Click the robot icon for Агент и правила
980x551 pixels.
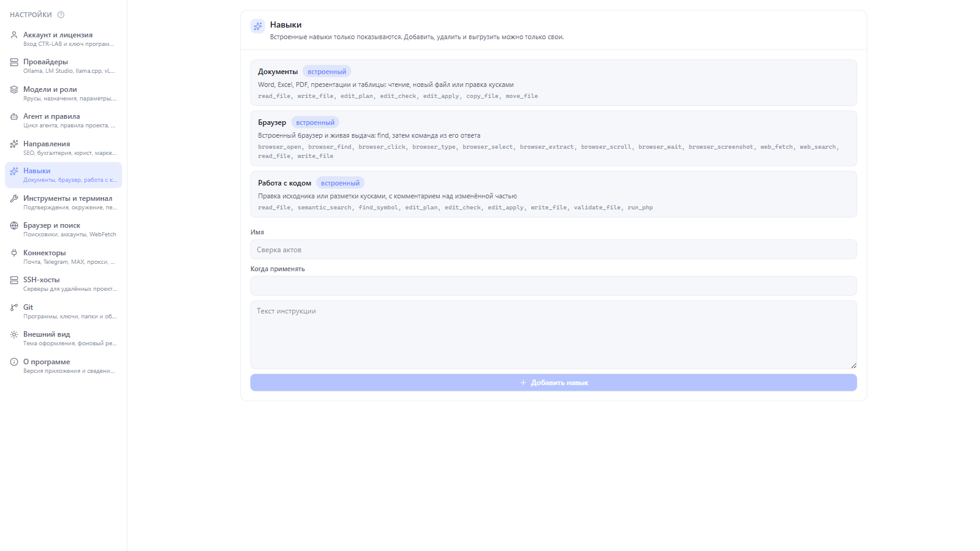tap(14, 116)
